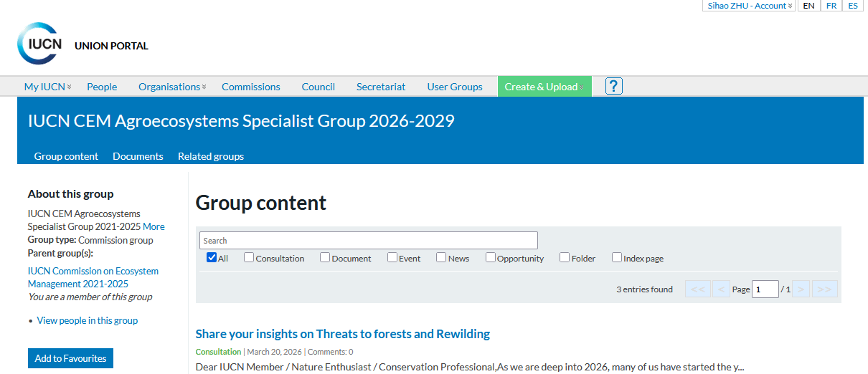Expand the My IUCN menu
Screen dimensions: 868x374
click(47, 87)
